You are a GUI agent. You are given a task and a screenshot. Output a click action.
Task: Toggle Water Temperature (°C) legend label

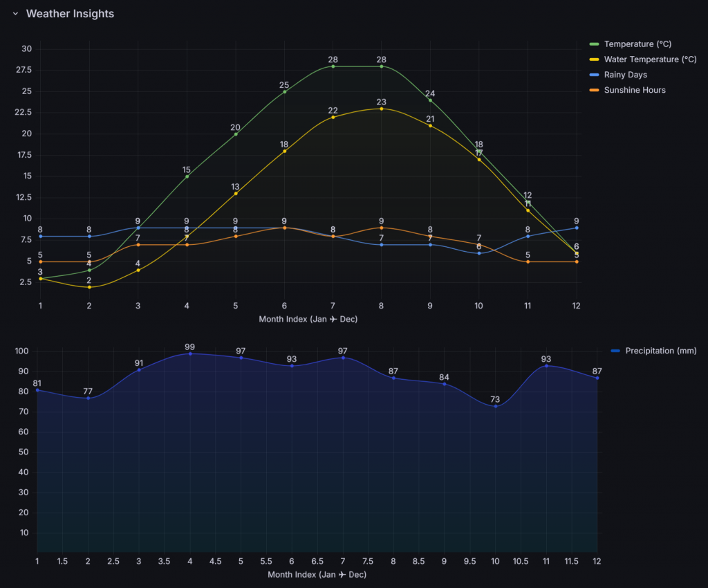point(650,59)
